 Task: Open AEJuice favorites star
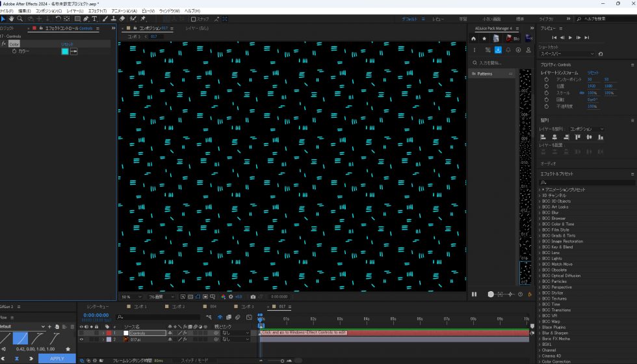pos(484,38)
